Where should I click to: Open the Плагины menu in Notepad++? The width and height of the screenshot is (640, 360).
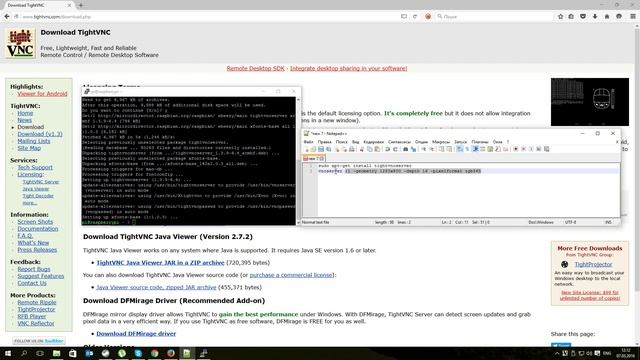point(480,142)
